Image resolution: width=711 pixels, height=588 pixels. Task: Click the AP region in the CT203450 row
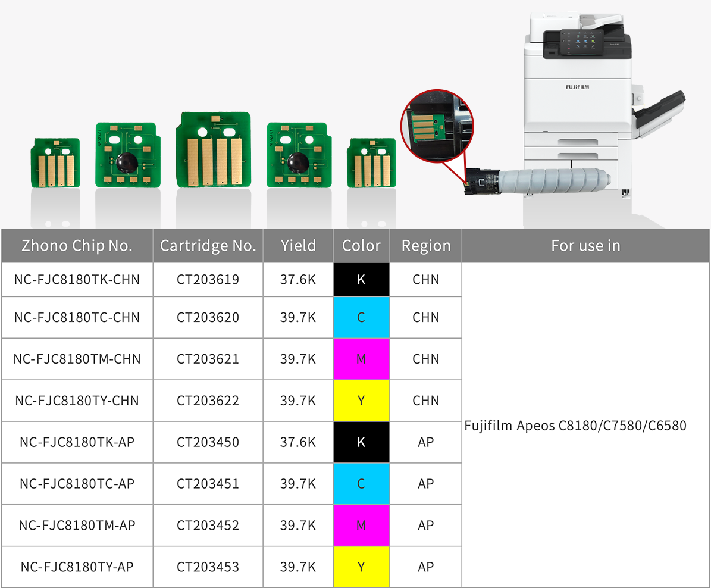pyautogui.click(x=426, y=442)
